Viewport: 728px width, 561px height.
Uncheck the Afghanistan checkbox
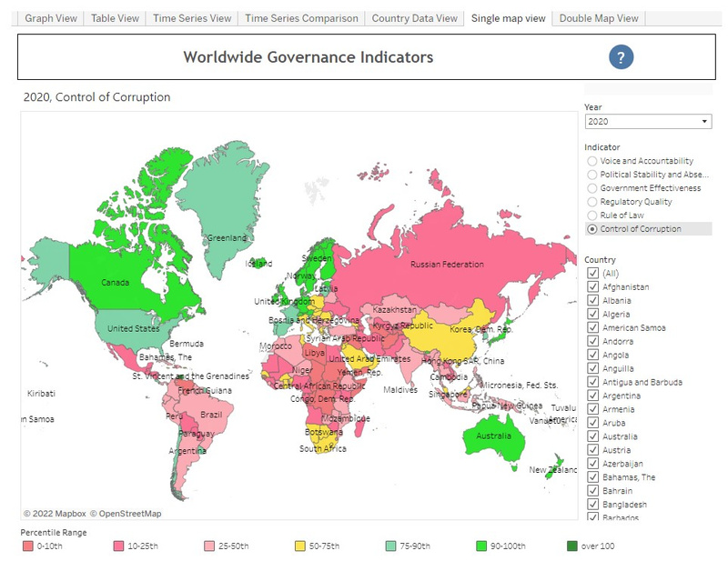point(593,286)
